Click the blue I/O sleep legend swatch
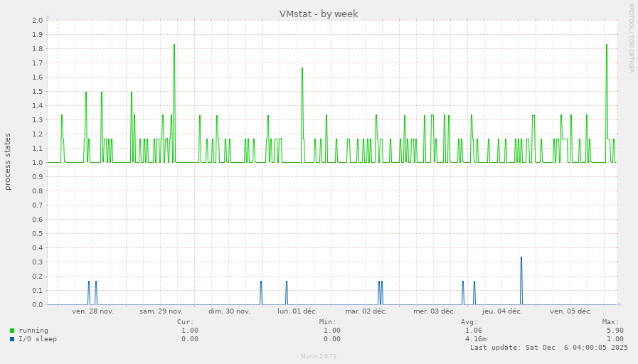Viewport: 638px width, 364px height. [12, 339]
